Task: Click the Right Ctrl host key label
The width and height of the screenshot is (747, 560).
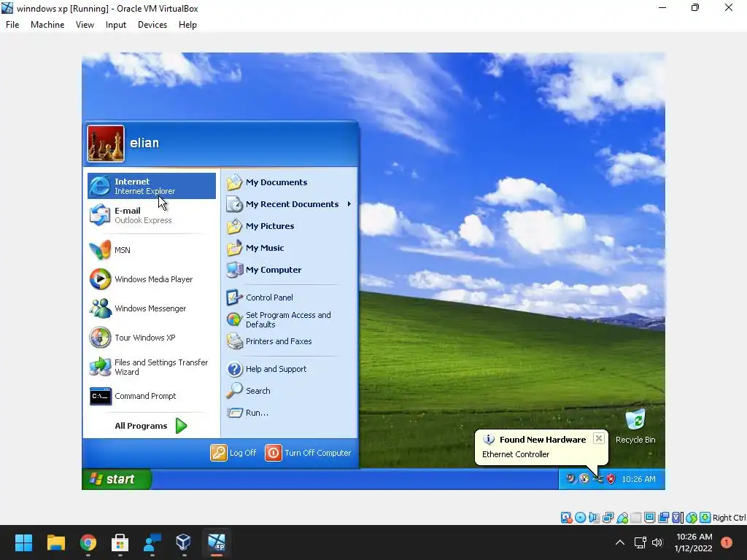Action: 729,518
